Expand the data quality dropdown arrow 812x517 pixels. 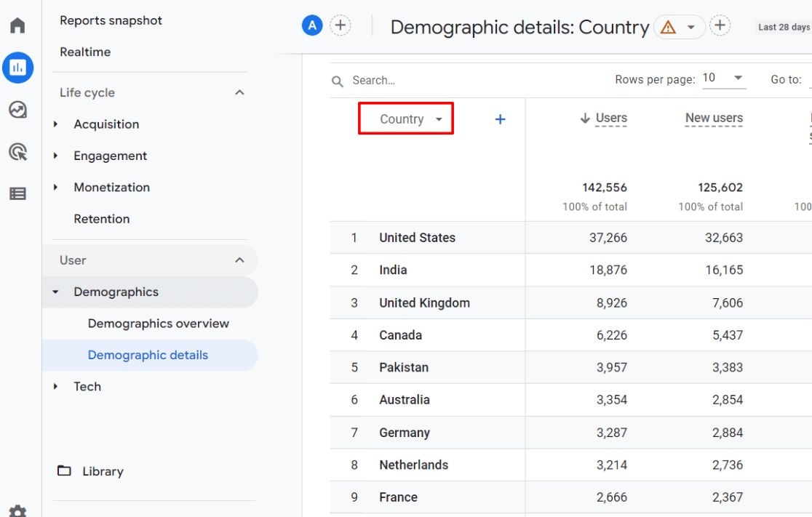tap(690, 27)
